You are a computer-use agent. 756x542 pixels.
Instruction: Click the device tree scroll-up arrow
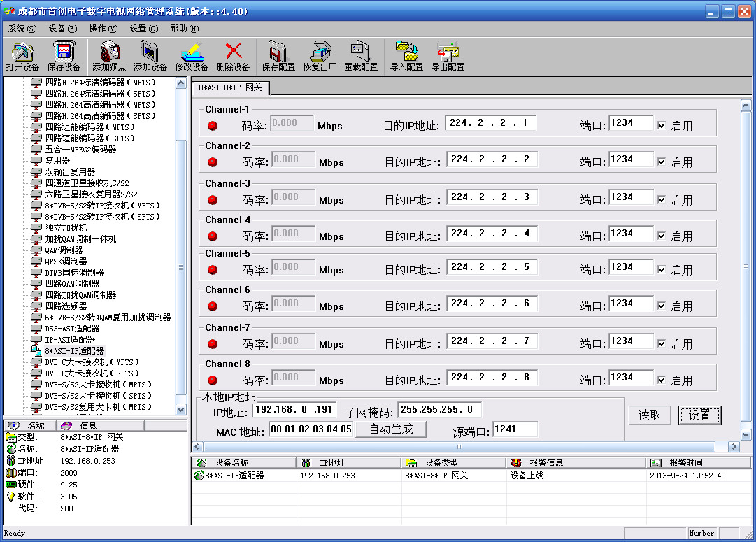[181, 83]
